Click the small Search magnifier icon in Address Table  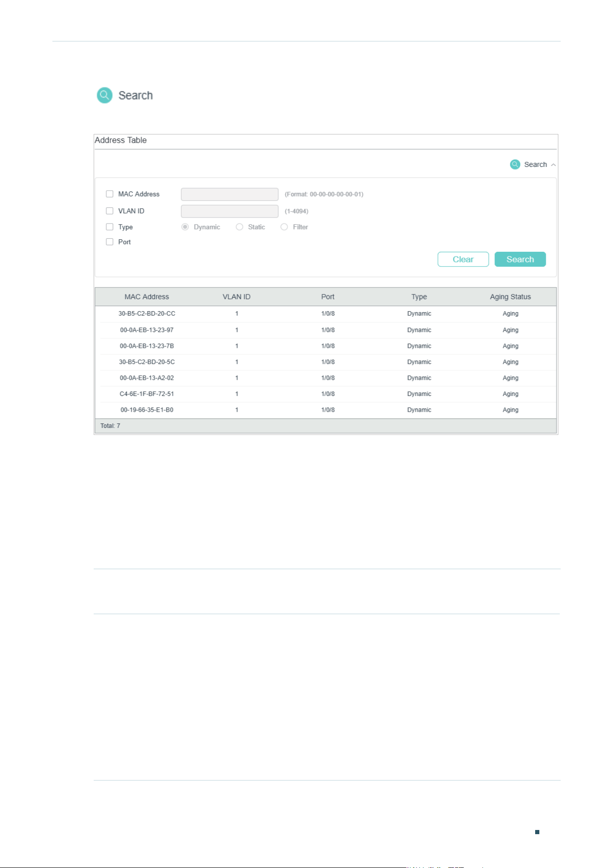(515, 165)
